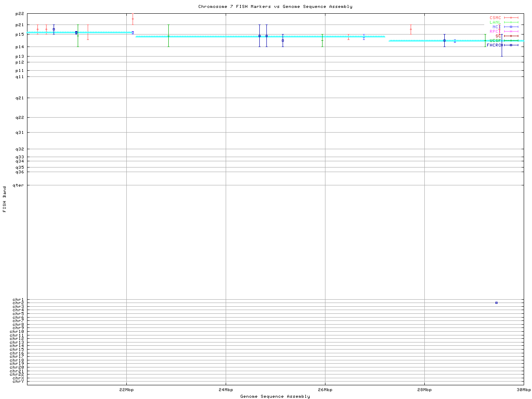Viewport: 532px width, 399px height.
Task: Click the chr9 axis label
Action: 18,328
